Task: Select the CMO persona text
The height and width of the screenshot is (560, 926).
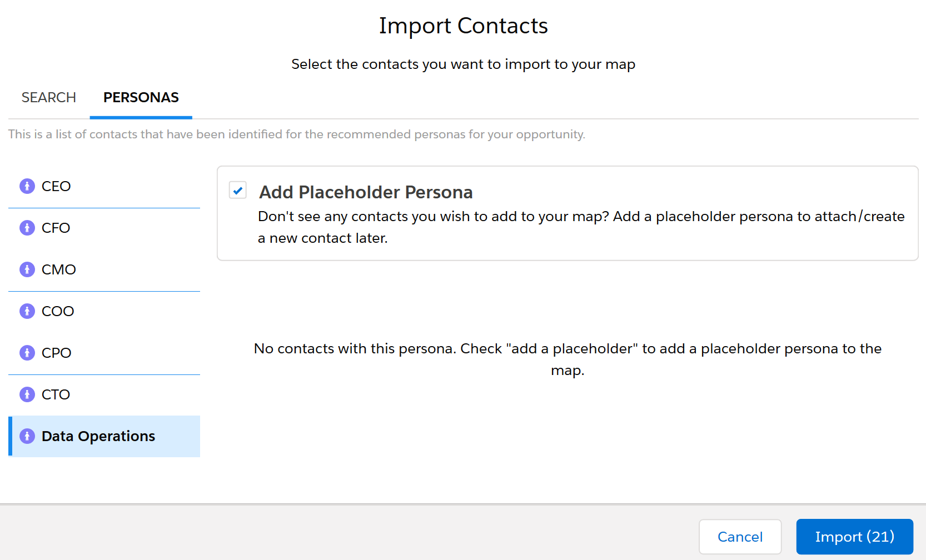Action: [59, 269]
